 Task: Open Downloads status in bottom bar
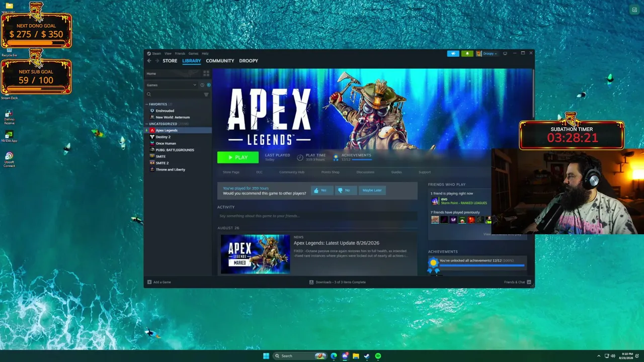click(x=338, y=282)
